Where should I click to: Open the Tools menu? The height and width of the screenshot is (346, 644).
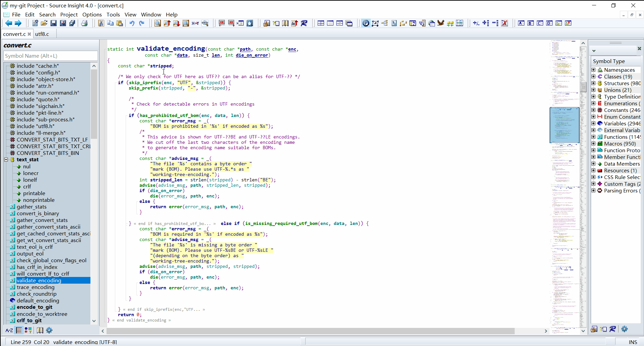[x=113, y=14]
